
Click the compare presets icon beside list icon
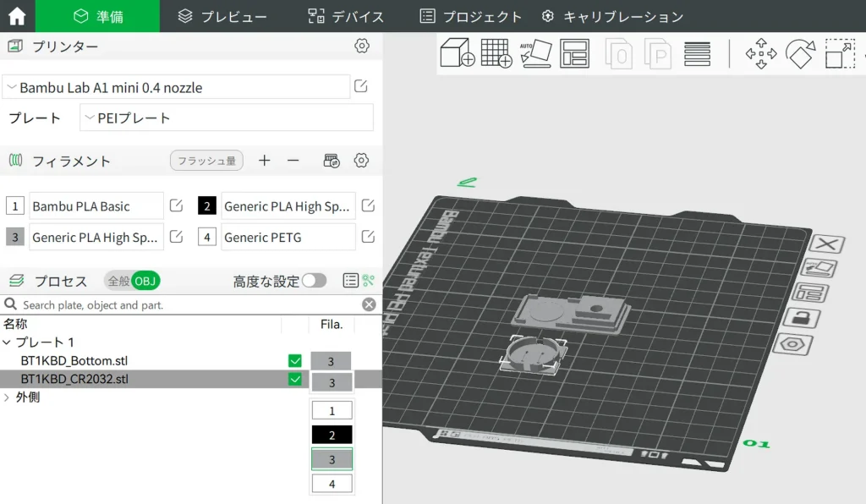(x=369, y=281)
